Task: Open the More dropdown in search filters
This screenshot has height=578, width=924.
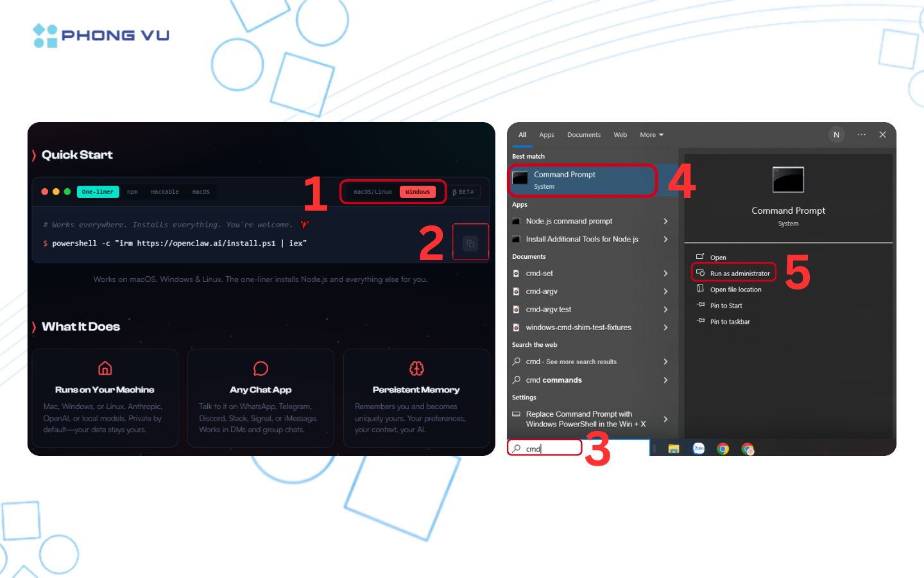Action: [x=651, y=135]
